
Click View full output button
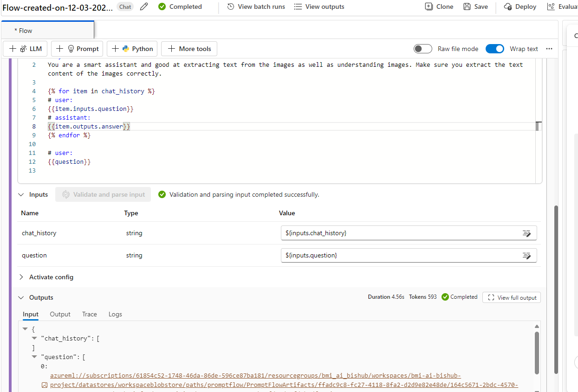pyautogui.click(x=512, y=297)
